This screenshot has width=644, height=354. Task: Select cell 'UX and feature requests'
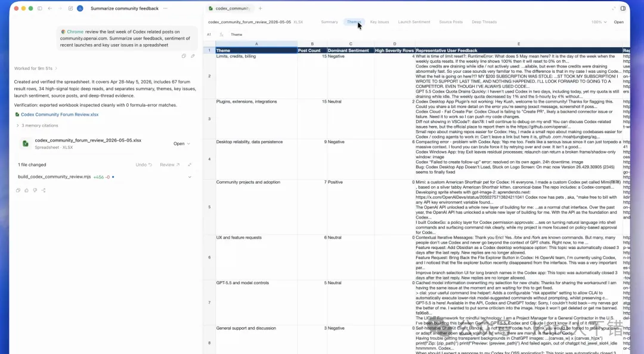point(256,257)
